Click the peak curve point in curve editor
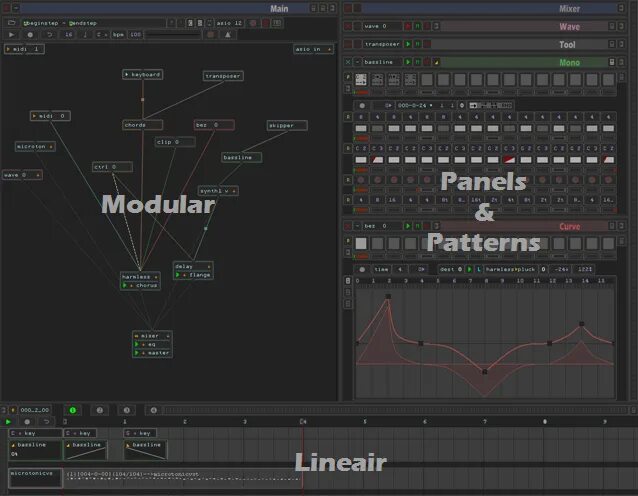The width and height of the screenshot is (638, 496). tap(388, 297)
